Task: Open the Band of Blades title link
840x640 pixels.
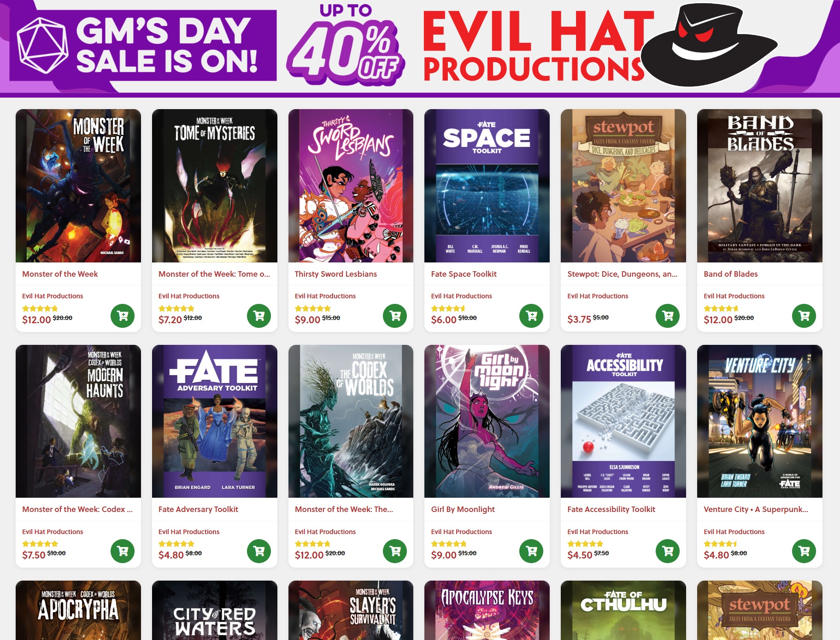Action: (x=731, y=274)
